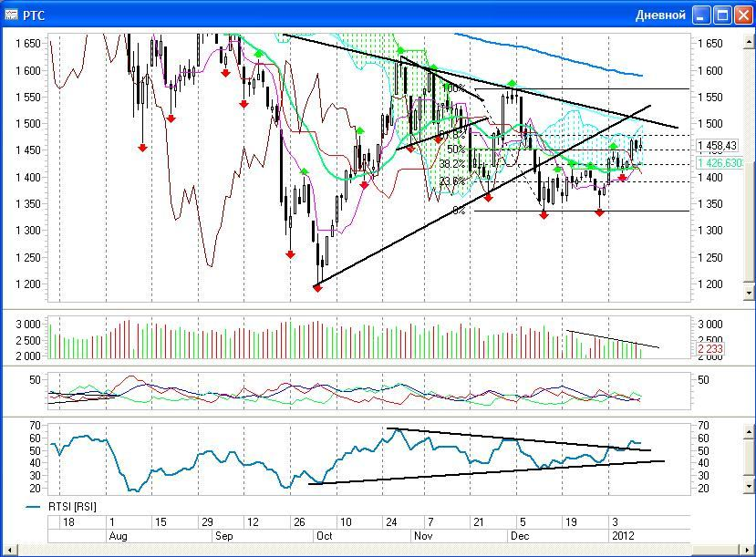
Task: Click the "2012" year label on the time axis
Action: (x=623, y=536)
